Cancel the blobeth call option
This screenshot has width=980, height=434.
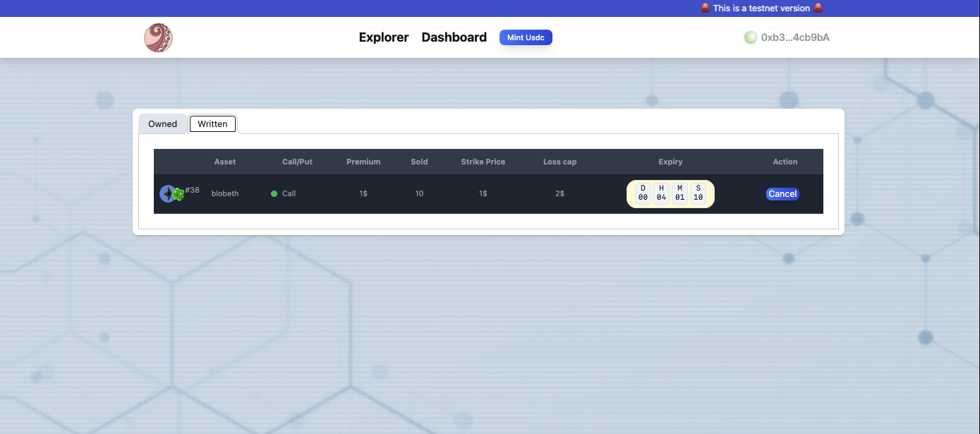782,194
